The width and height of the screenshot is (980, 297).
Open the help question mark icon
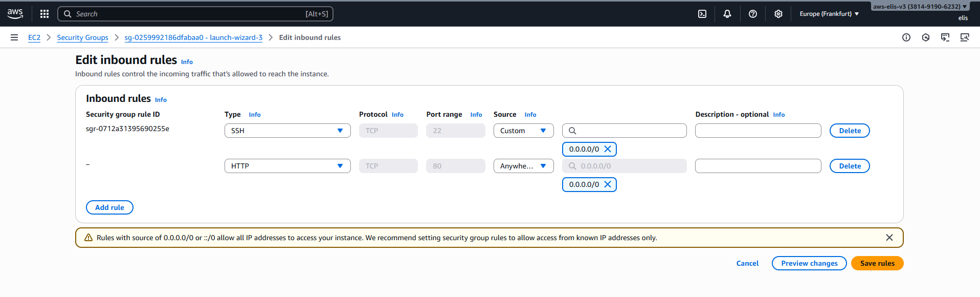click(x=752, y=14)
